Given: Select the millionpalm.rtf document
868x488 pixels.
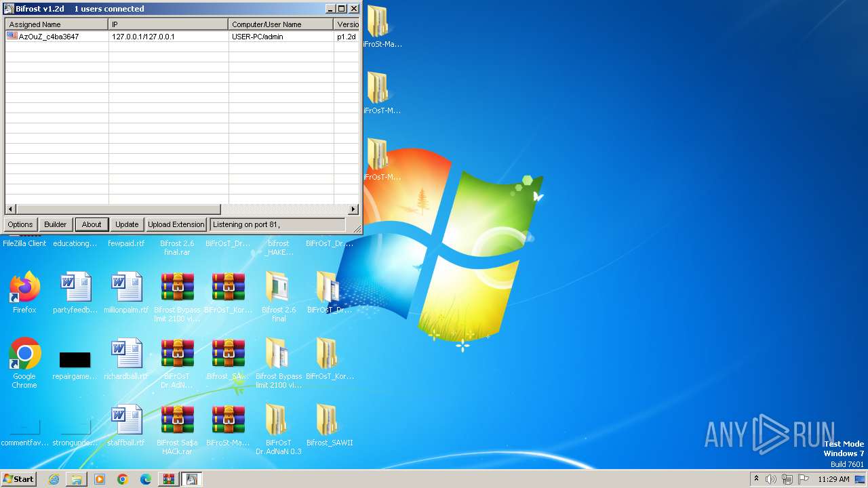Looking at the screenshot, I should (126, 293).
